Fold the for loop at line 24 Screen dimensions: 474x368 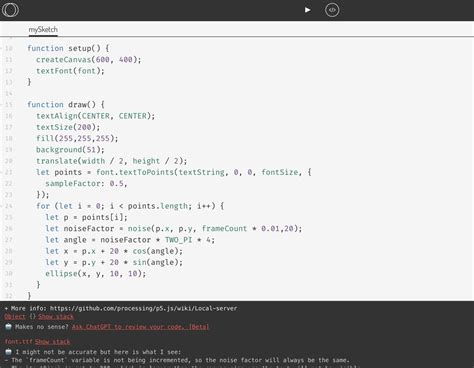click(2, 206)
